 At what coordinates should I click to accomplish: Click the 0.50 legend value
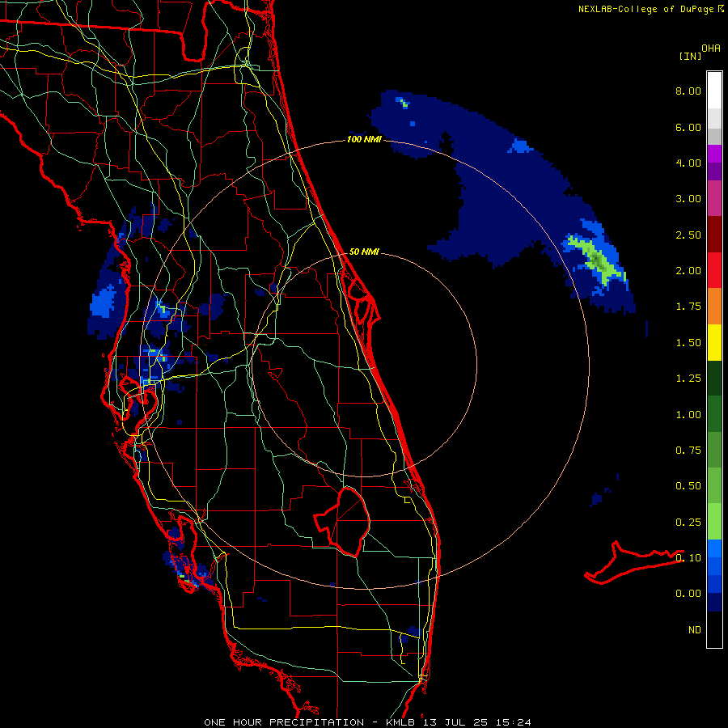click(688, 486)
